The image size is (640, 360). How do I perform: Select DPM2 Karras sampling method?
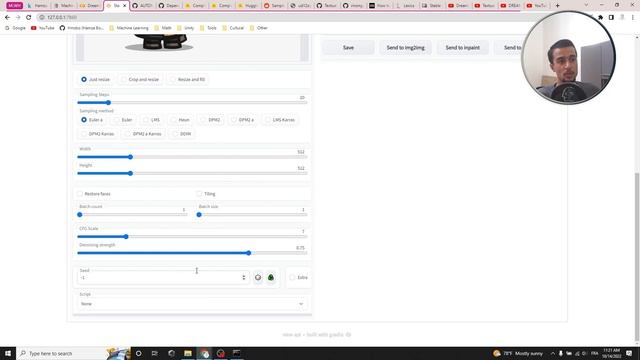98,133
